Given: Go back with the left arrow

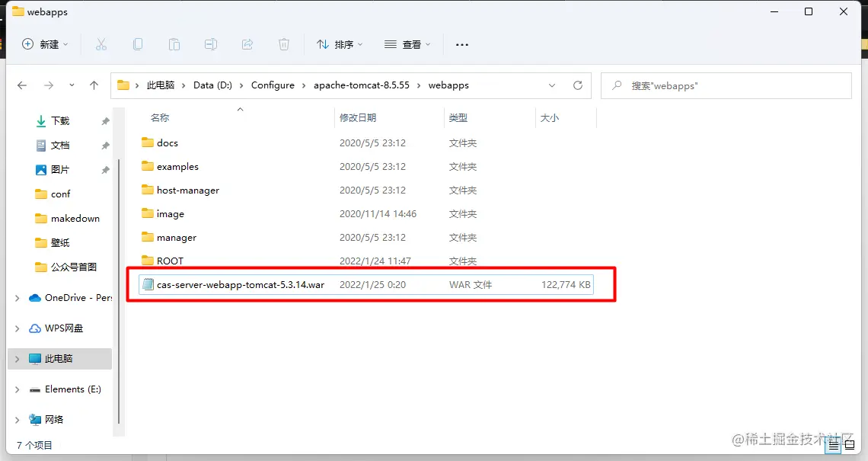Looking at the screenshot, I should coord(22,85).
